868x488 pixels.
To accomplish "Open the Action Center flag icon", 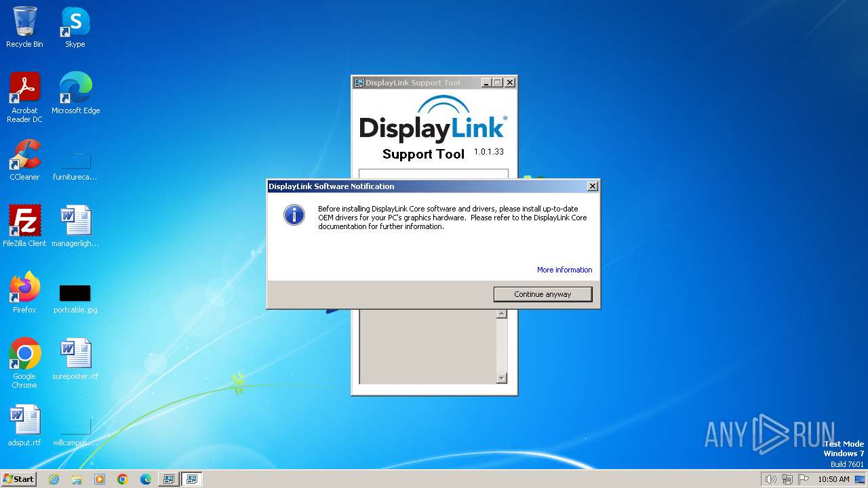I will (804, 479).
